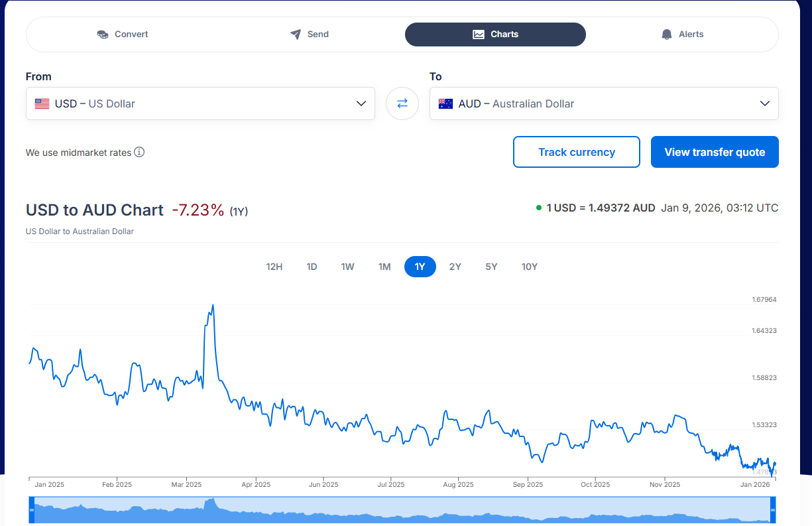
Task: Expand the From currency dropdown chevron
Action: coord(361,103)
